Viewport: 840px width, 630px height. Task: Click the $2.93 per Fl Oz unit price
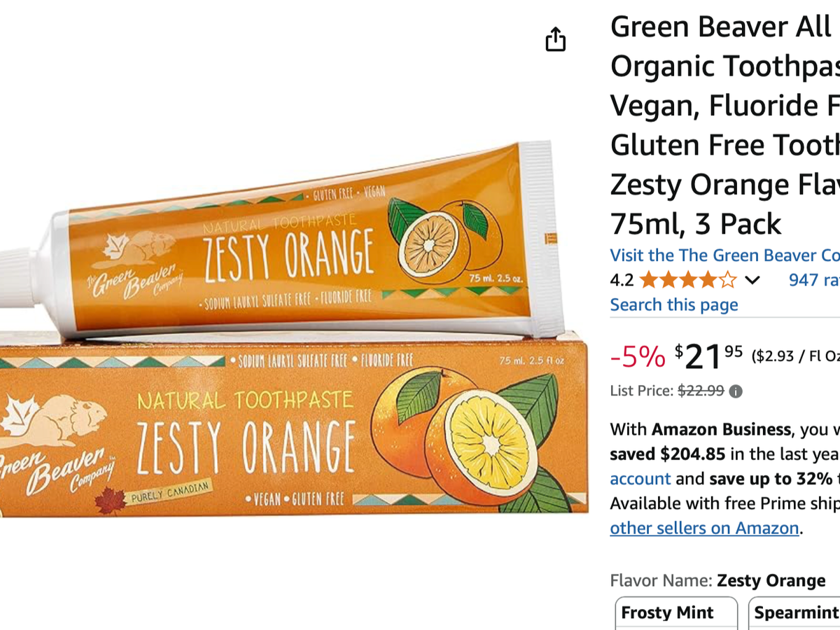click(x=795, y=356)
